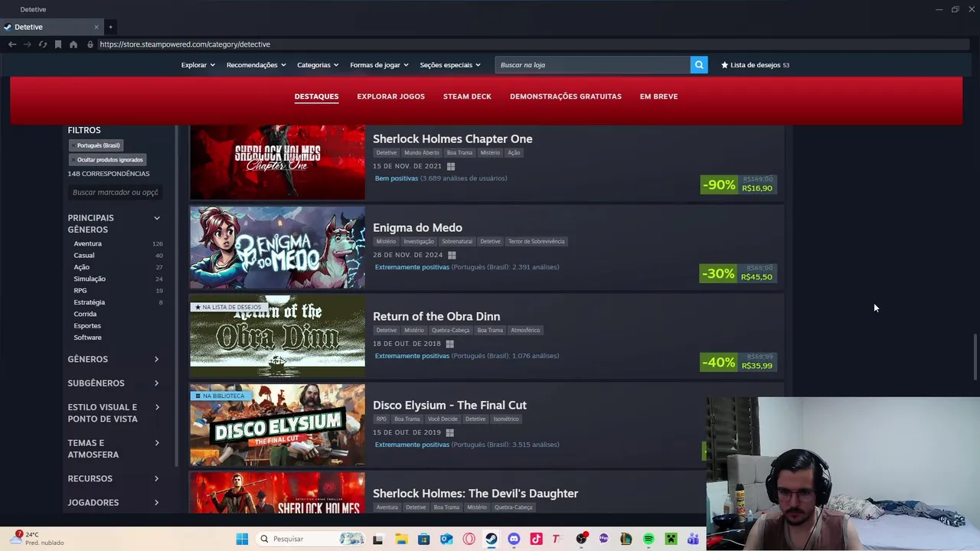This screenshot has height=551, width=980.
Task: Open Microsoft Teams from the taskbar
Action: (693, 539)
